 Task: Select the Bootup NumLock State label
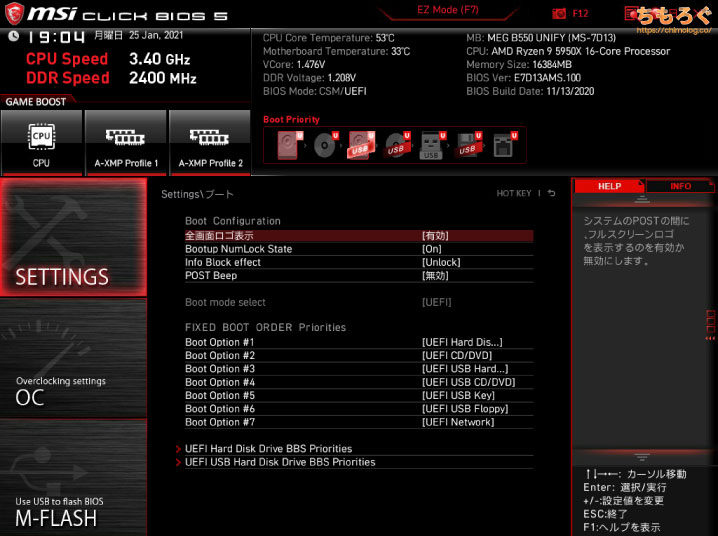click(x=239, y=249)
